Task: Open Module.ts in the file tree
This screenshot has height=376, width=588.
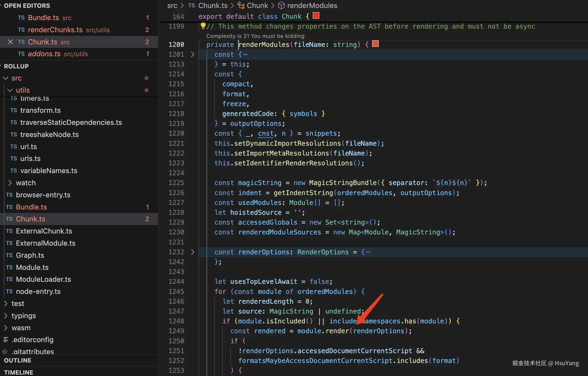Action: 32,267
